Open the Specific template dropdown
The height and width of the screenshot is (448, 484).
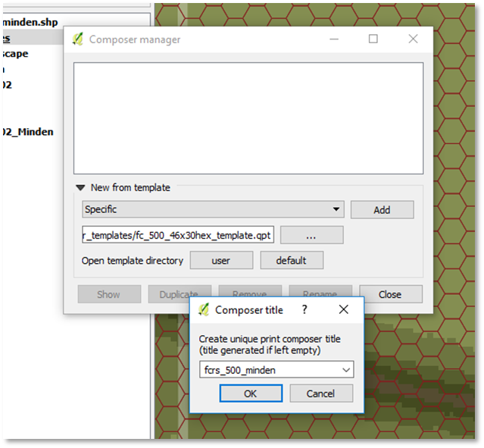coord(213,209)
